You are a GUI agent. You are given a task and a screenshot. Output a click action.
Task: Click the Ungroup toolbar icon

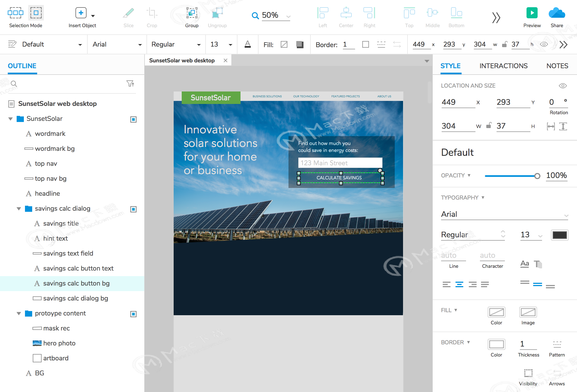tap(217, 13)
